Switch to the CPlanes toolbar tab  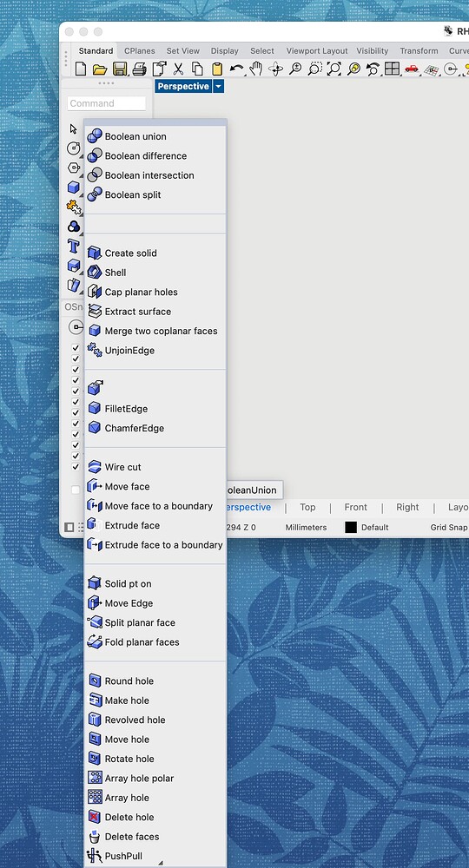point(140,51)
